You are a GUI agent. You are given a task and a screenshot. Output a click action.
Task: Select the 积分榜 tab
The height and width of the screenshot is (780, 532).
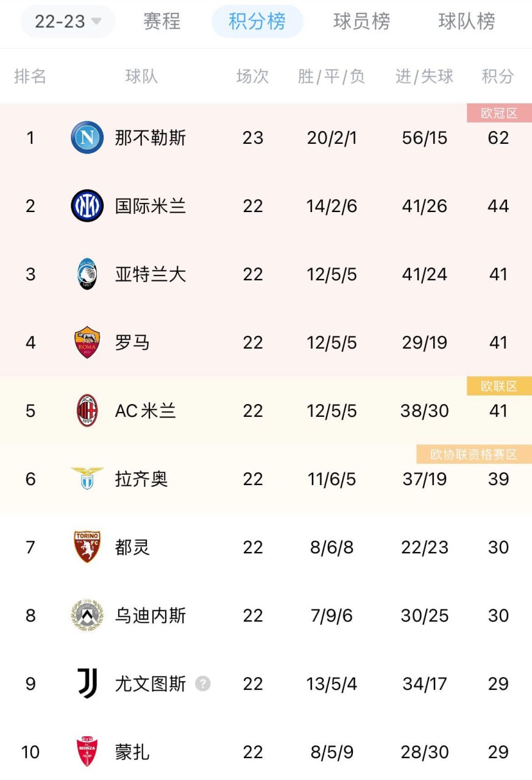(257, 21)
